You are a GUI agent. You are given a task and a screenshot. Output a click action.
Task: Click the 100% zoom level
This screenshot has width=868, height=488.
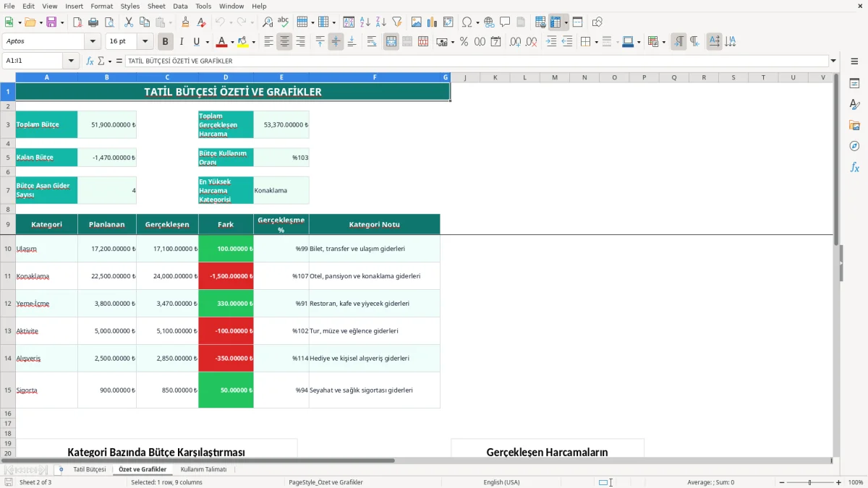856,482
